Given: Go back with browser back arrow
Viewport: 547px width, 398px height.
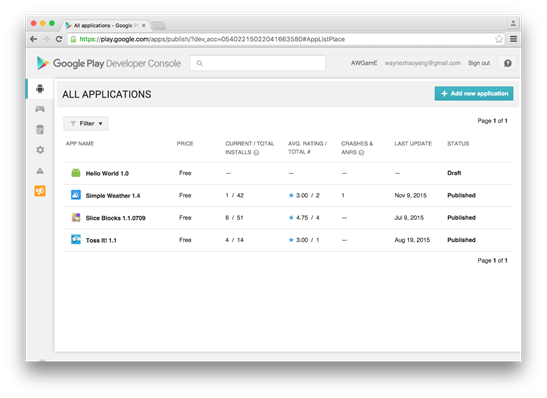Looking at the screenshot, I should coord(33,39).
